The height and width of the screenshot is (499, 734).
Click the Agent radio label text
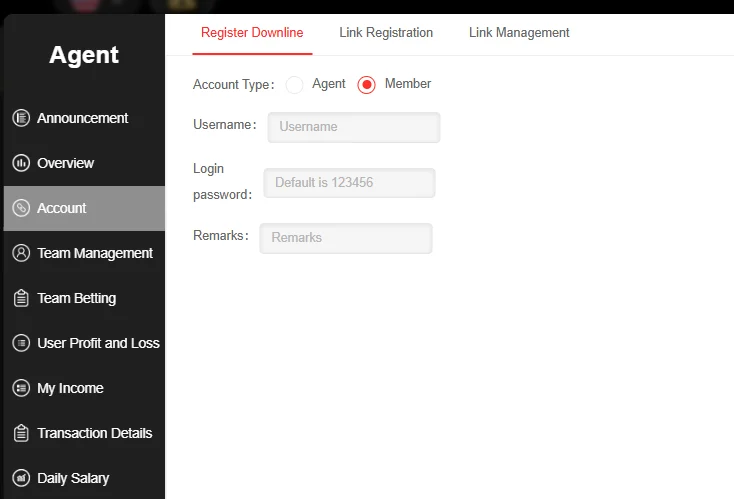click(329, 84)
